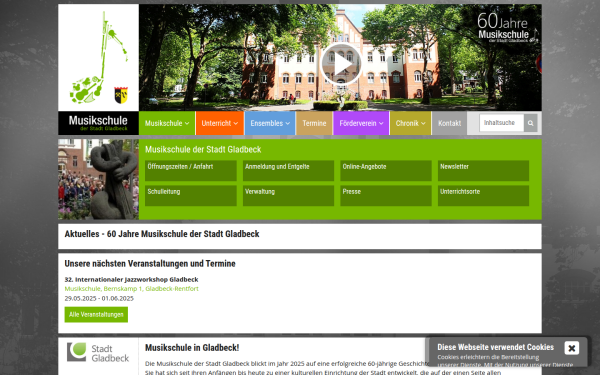Viewport: 600px width, 375px height.
Task: Open the Kontakt menu item
Action: coord(449,123)
